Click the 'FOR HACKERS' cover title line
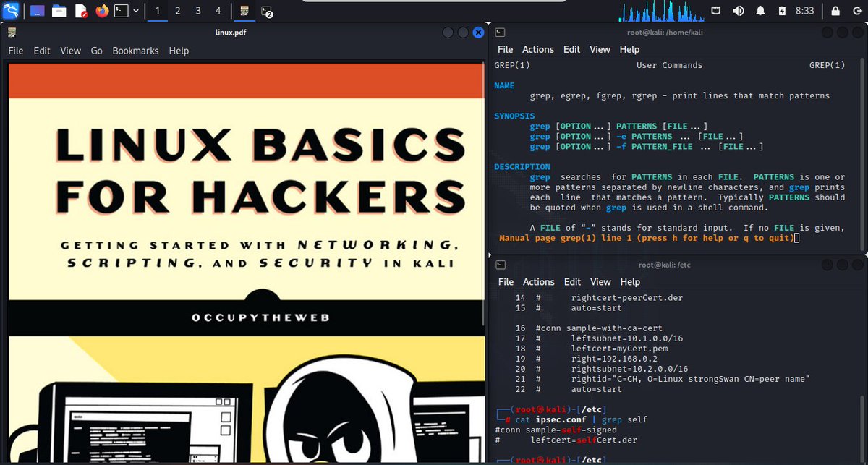This screenshot has height=465, width=868. click(x=260, y=196)
